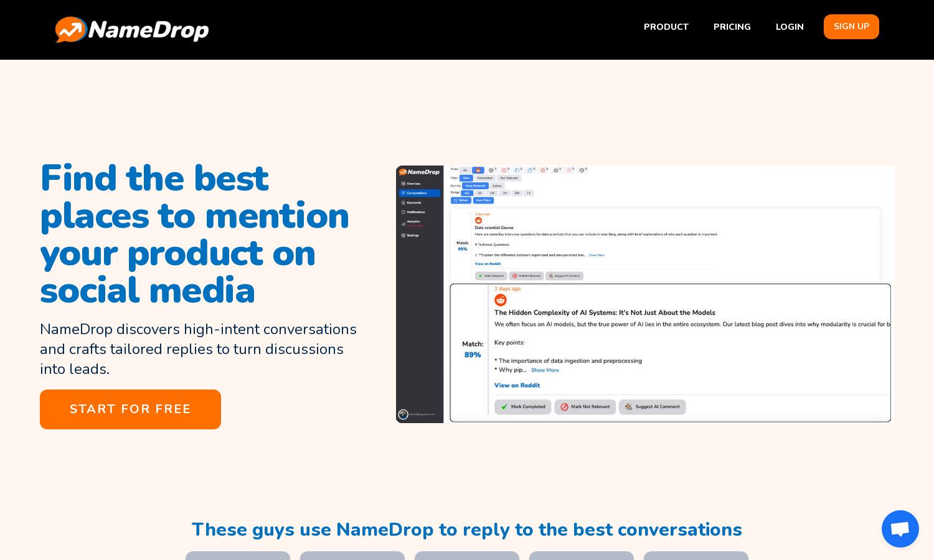Viewport: 934px width, 560px height.
Task: Click the 'The Hidden Complexity of AI Systems' post title
Action: pyautogui.click(x=605, y=312)
